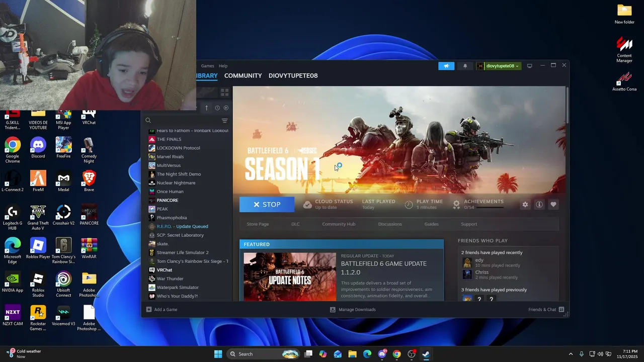Click the Update Notes thumbnail
644x362 pixels.
pos(290,277)
